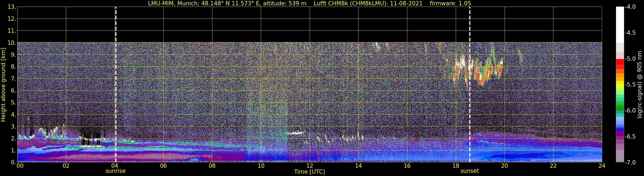The height and width of the screenshot is (176, 644).
Task: Click the height axis tick label '11.'
Action: 12,31
